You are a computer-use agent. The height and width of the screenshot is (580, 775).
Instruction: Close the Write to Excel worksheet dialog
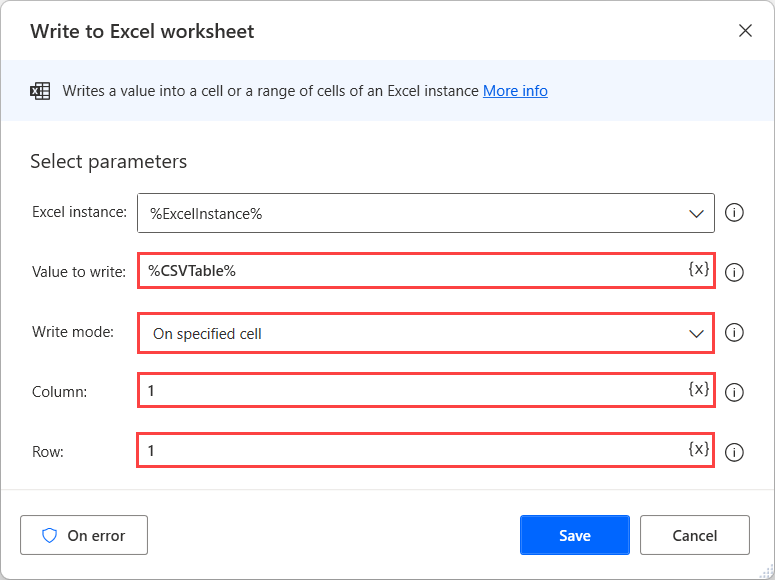coord(745,31)
